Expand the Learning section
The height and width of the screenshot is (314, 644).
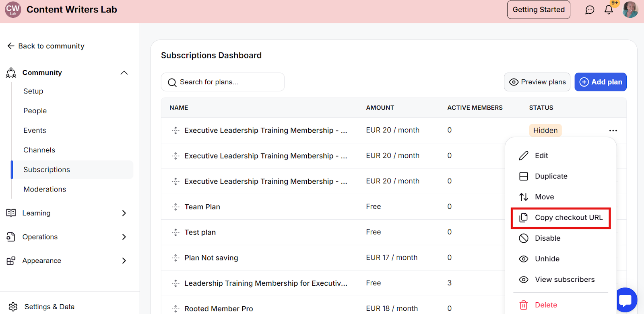pyautogui.click(x=124, y=213)
